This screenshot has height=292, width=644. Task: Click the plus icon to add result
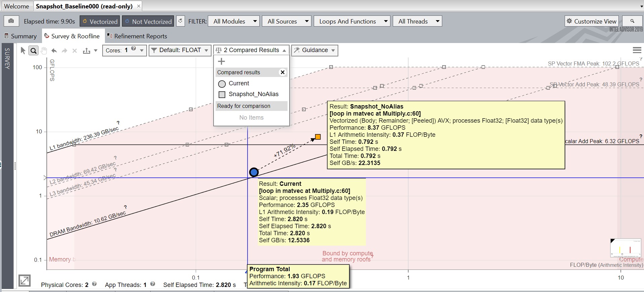[221, 61]
